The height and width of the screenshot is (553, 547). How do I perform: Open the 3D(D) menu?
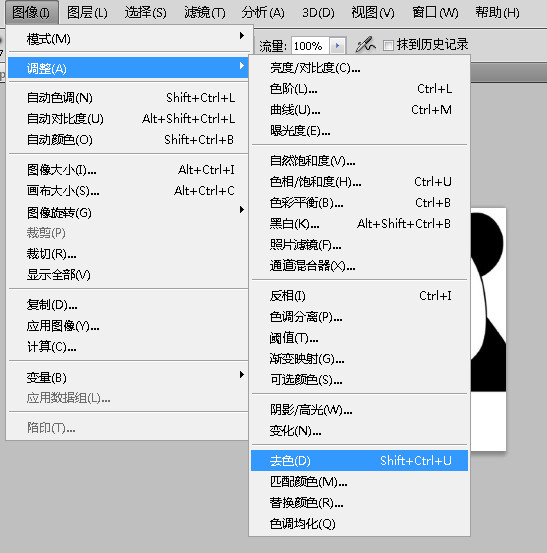pos(318,13)
